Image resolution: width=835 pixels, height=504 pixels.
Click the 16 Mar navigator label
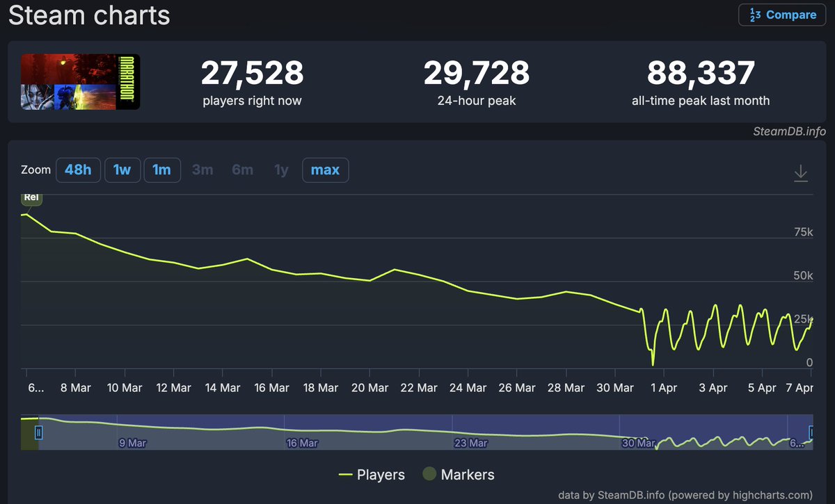302,442
